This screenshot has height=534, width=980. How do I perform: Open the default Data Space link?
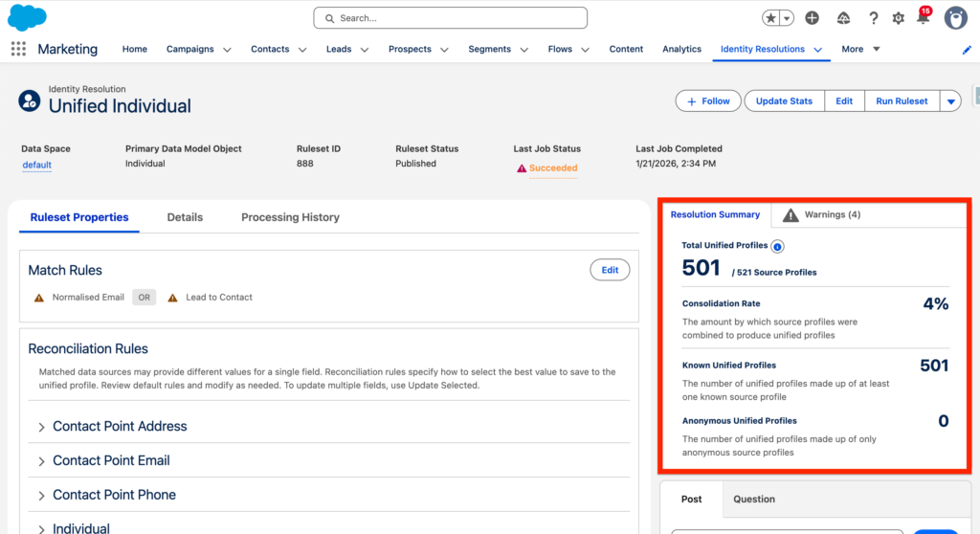36,165
